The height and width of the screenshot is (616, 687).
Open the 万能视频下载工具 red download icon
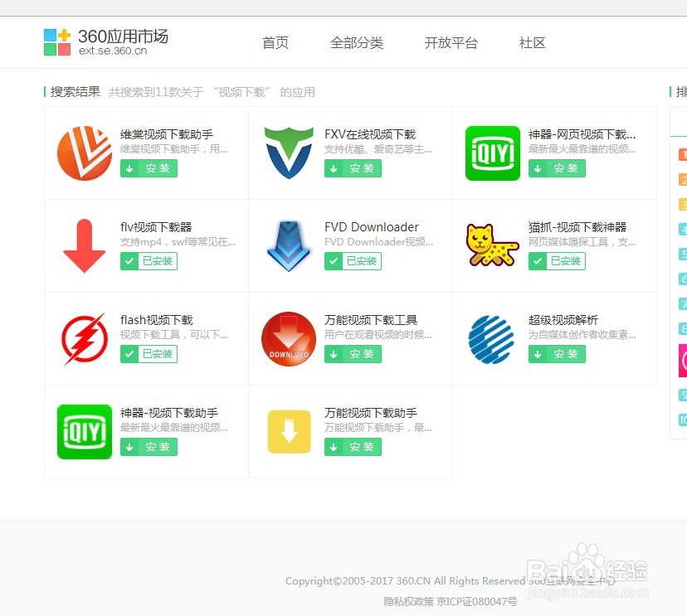click(289, 338)
